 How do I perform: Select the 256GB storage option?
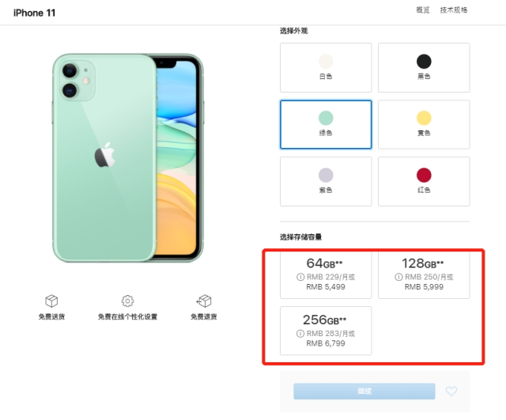tap(326, 331)
